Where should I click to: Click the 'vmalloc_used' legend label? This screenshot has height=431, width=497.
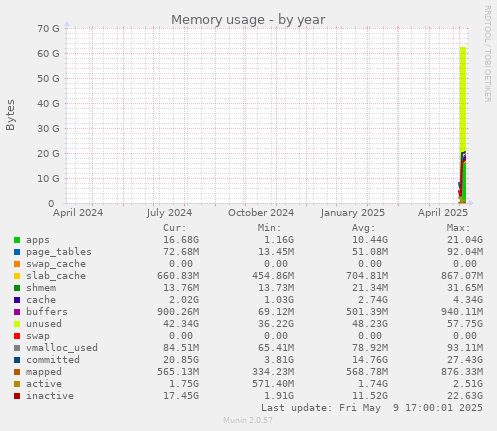pos(62,348)
